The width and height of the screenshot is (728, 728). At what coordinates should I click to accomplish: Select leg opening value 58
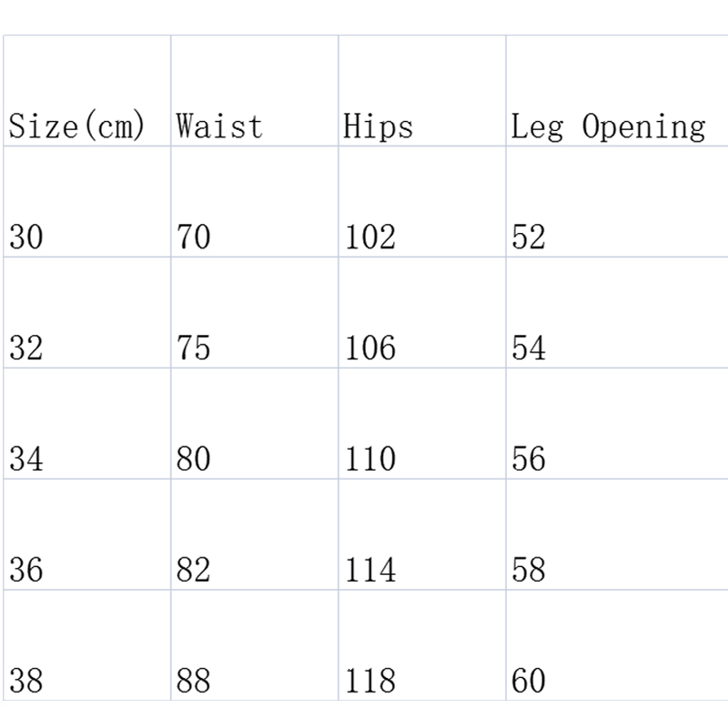(x=528, y=571)
